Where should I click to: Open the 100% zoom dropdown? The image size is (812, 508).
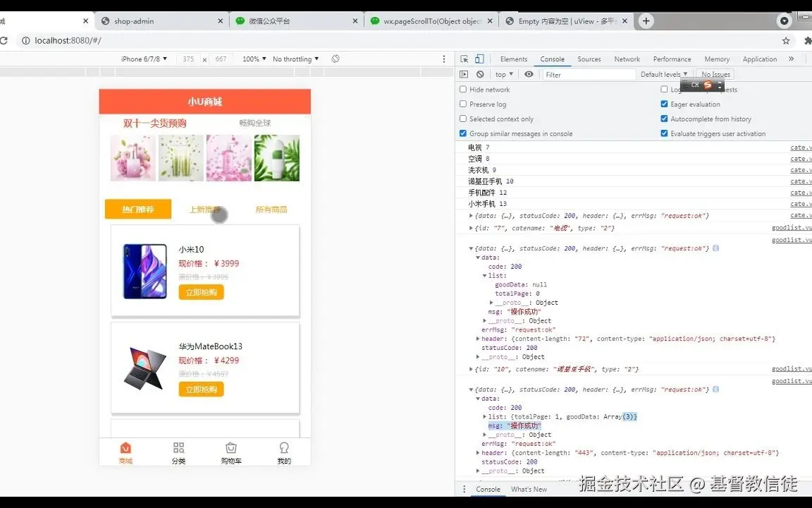[254, 59]
